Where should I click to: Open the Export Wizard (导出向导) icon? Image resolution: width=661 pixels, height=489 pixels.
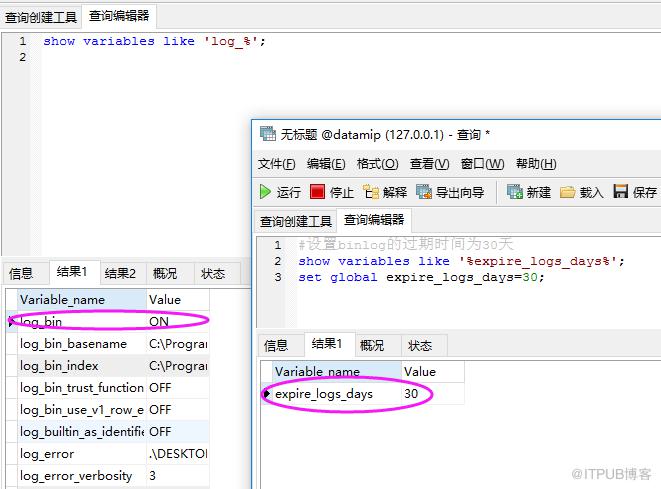pos(424,192)
